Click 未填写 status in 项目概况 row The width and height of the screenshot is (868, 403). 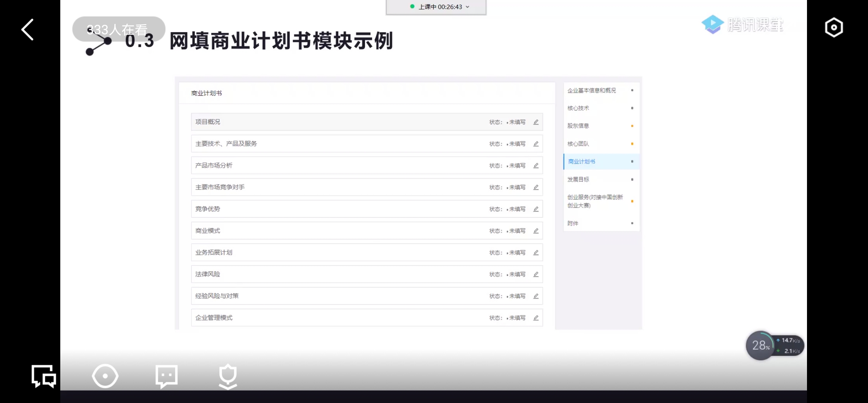coord(517,122)
